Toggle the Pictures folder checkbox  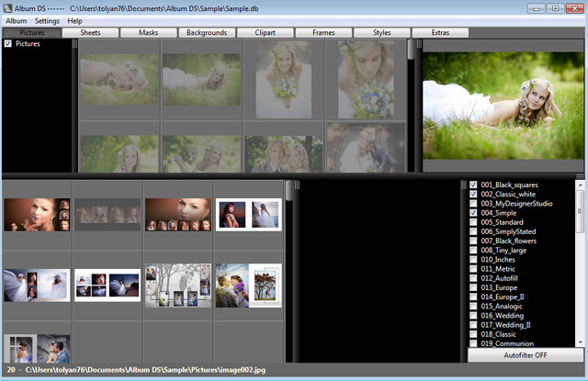[x=8, y=43]
